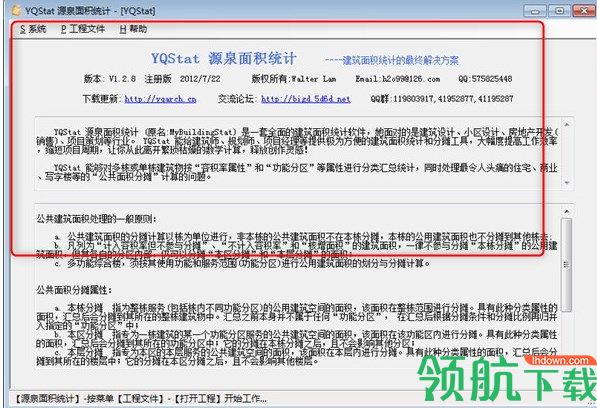The image size is (597, 408).
Task: Open the download update link http://yqarch.cn
Action: (x=160, y=99)
